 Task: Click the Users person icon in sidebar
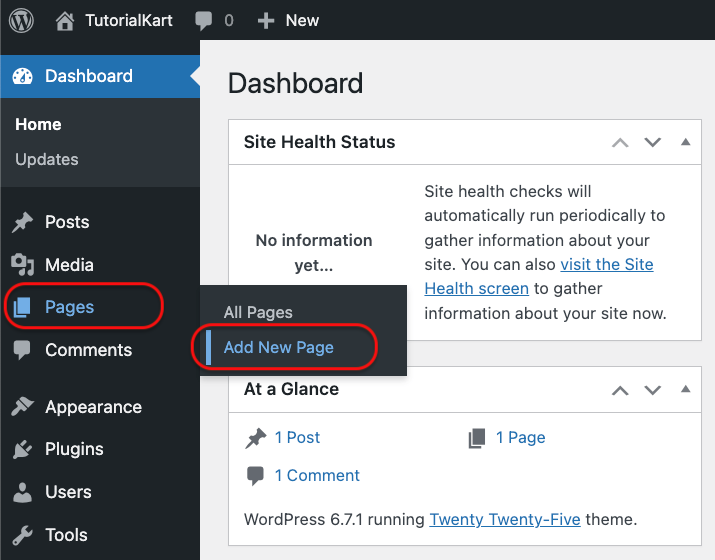pyautogui.click(x=22, y=492)
